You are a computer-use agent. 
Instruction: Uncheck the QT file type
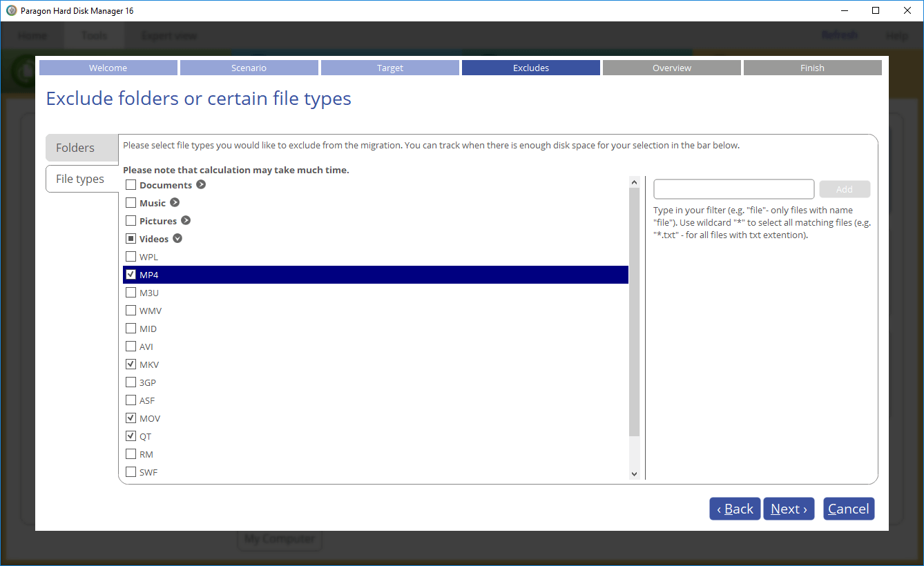click(131, 436)
